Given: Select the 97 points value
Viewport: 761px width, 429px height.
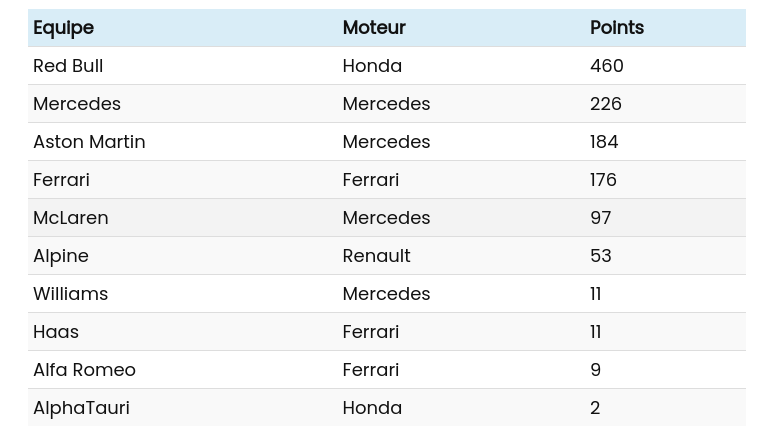Looking at the screenshot, I should coord(600,218).
